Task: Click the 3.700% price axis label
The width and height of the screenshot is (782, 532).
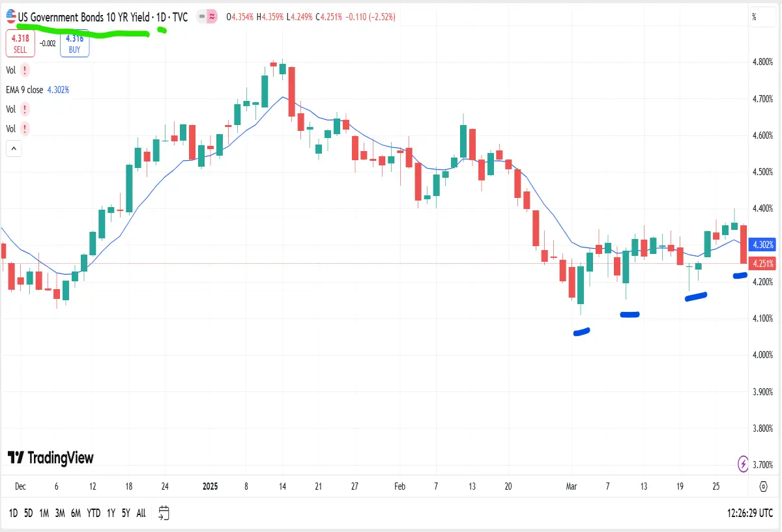Action: [762, 465]
